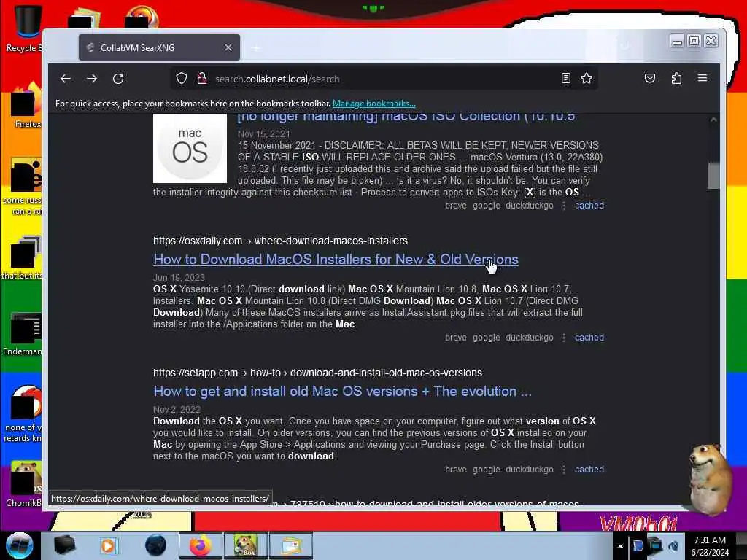
Task: Select the Firefox desktop shortcut
Action: point(26,106)
